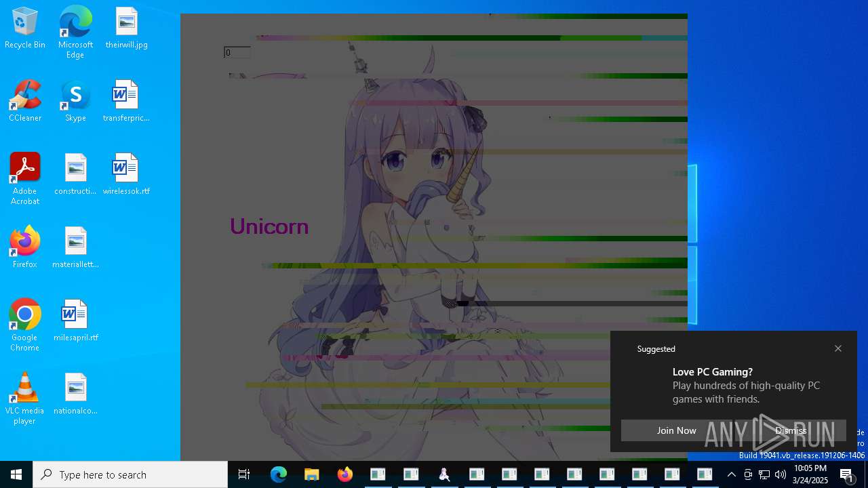Open the taskbar clock showing 10:05 PM
Screen dimensions: 868x488
[x=810, y=474]
